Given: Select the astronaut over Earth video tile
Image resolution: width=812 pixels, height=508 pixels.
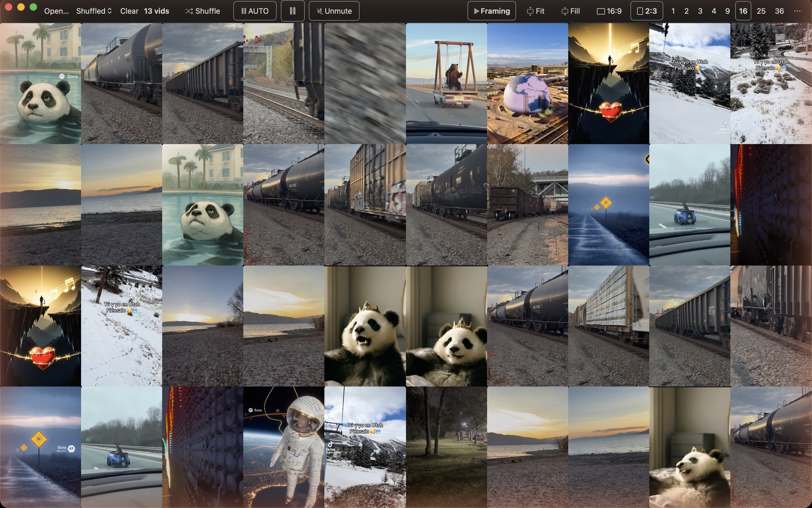Looking at the screenshot, I should pyautogui.click(x=284, y=447).
